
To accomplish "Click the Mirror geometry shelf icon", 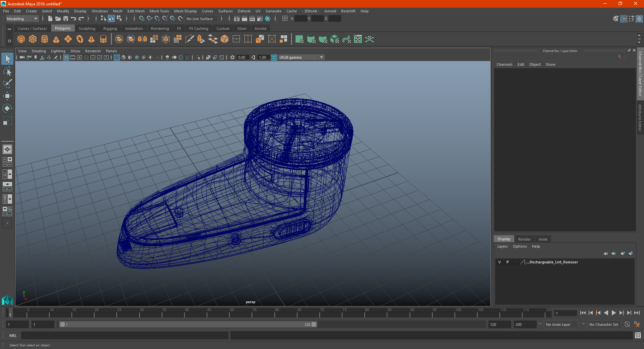I will tap(143, 39).
